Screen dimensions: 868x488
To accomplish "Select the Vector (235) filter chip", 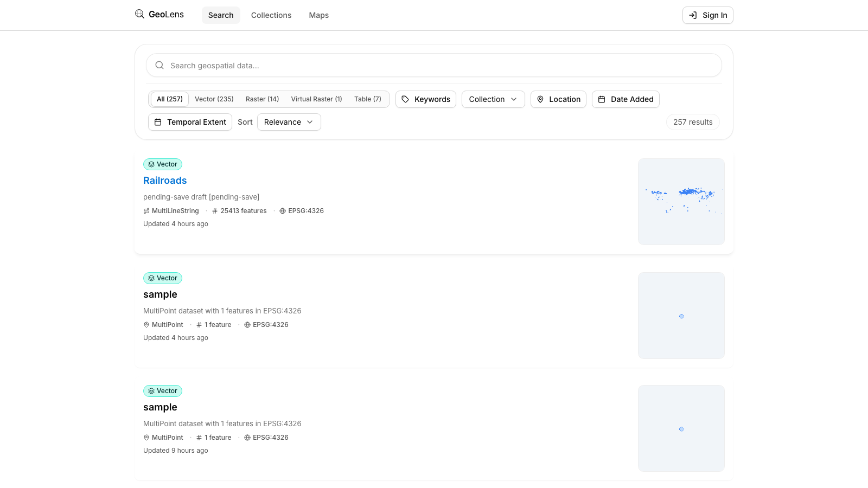I will pos(214,99).
